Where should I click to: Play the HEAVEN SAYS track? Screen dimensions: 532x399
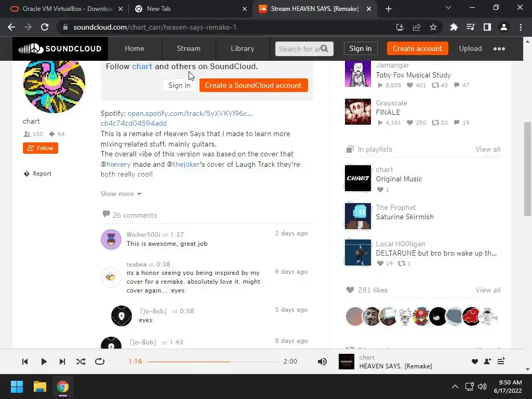[x=44, y=362]
